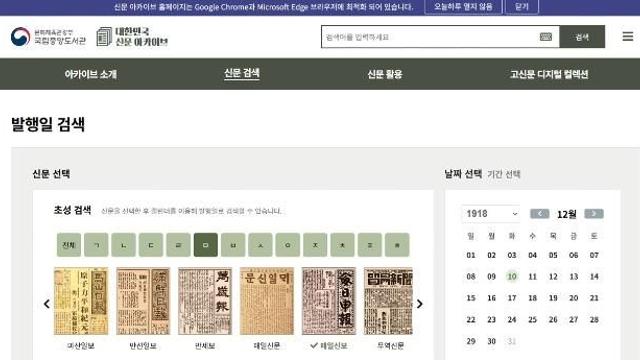Open the 고신문 디지털 컬렉션 menu

(x=549, y=74)
